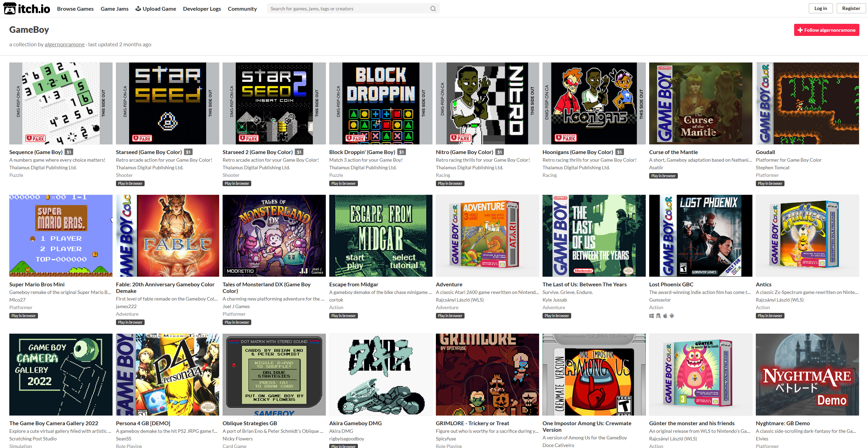Focus the search games input field

[349, 9]
